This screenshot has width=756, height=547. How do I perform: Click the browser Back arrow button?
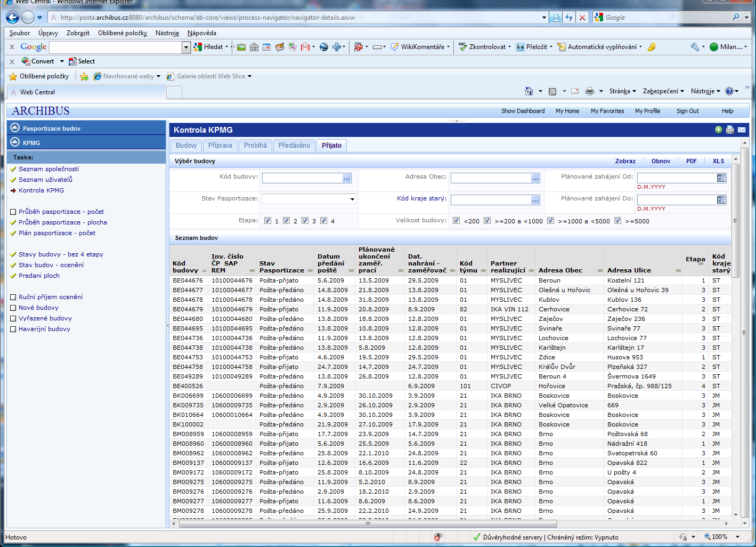(x=12, y=17)
